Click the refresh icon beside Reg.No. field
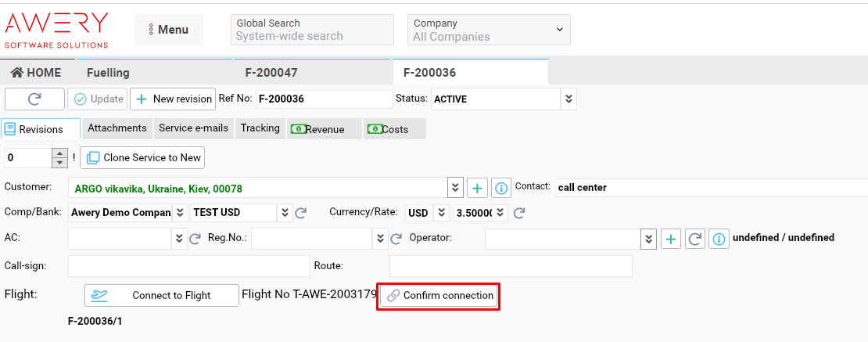 tap(396, 239)
